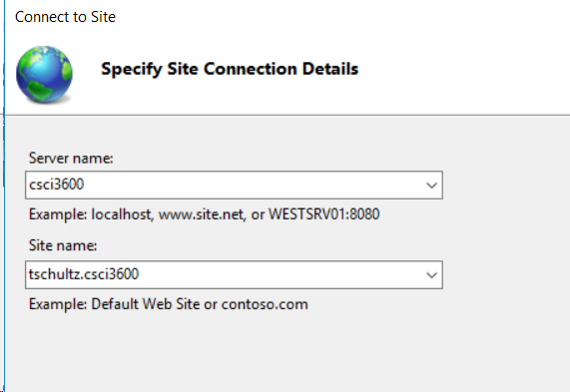Click the 'Connect to Site' window title

pos(66,17)
